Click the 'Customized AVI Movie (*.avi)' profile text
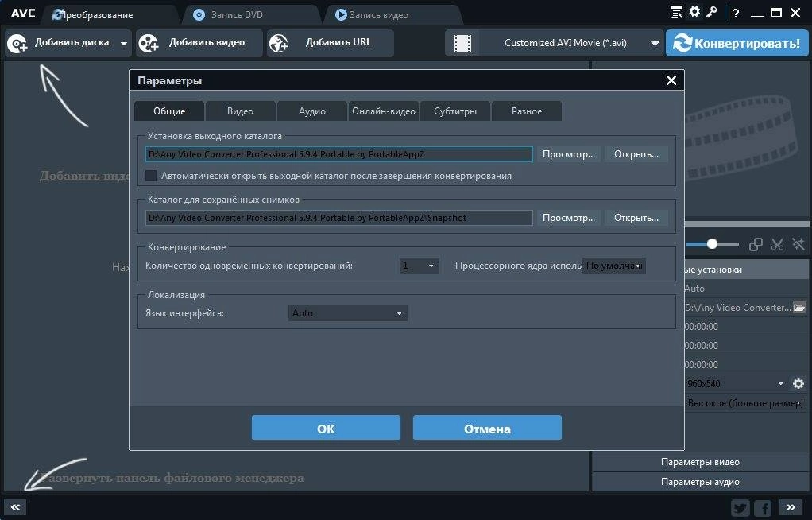Image resolution: width=812 pixels, height=520 pixels. (x=566, y=43)
